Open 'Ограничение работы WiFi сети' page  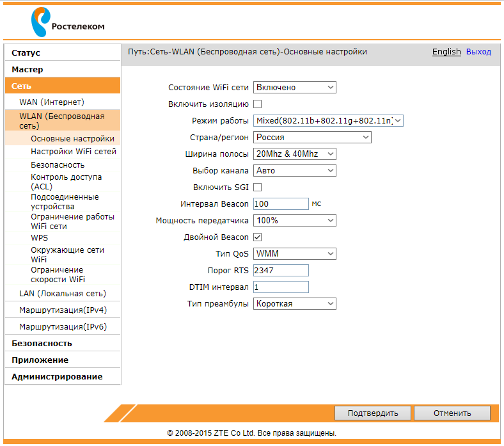click(72, 221)
